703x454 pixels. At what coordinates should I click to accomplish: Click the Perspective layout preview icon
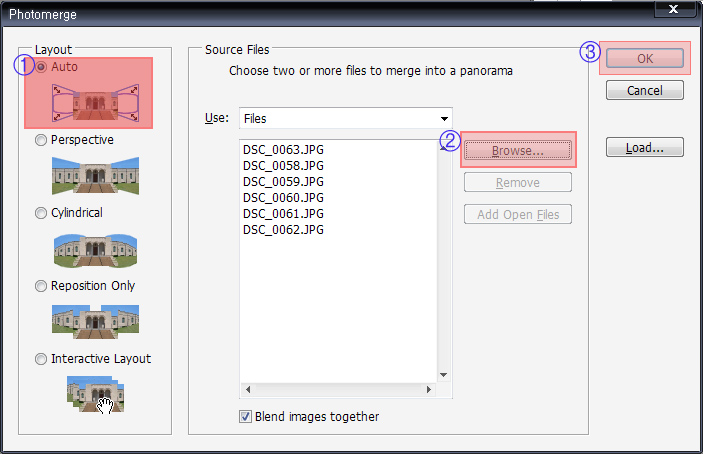pyautogui.click(x=96, y=174)
